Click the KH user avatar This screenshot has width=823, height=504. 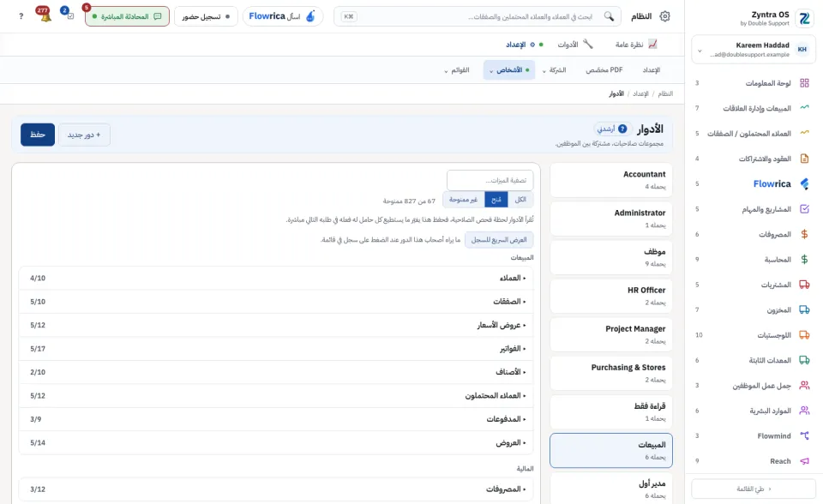click(x=802, y=50)
